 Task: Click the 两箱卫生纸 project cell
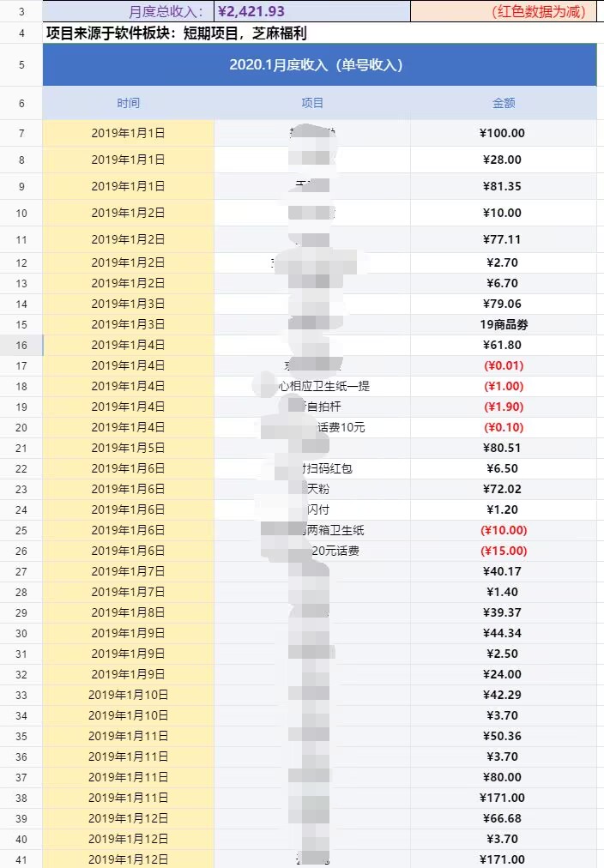311,530
